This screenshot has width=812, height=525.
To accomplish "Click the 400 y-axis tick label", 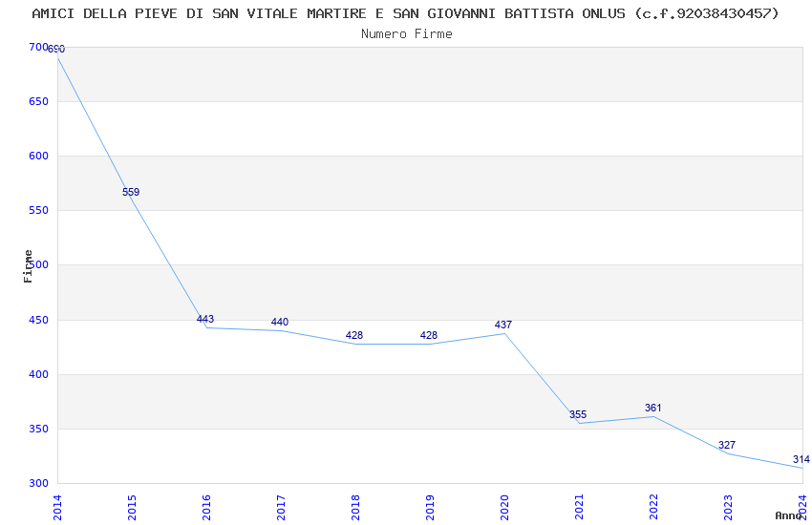I will pyautogui.click(x=39, y=374).
